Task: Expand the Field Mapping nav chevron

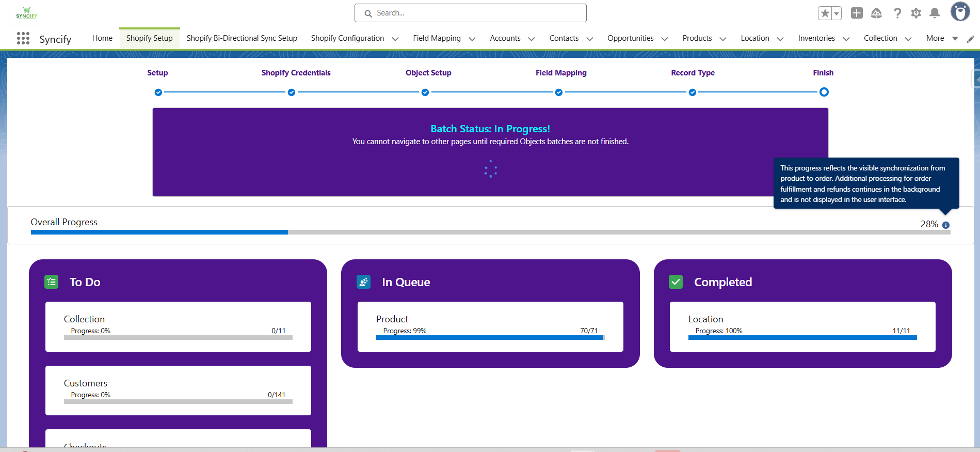Action: tap(472, 39)
